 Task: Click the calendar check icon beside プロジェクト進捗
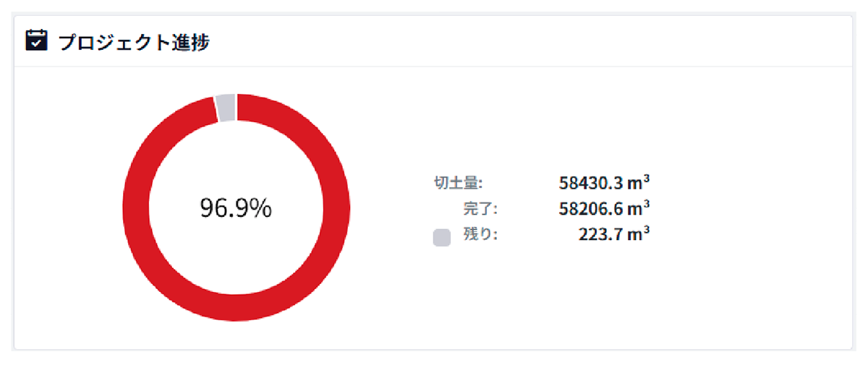click(35, 41)
